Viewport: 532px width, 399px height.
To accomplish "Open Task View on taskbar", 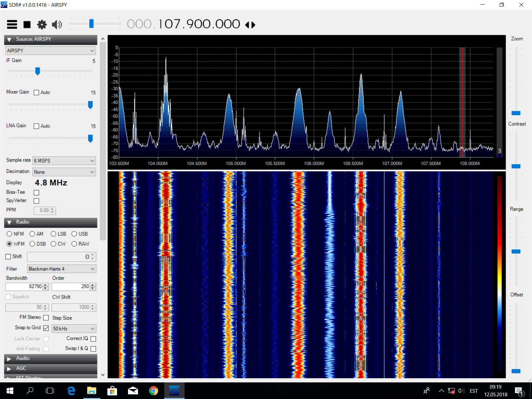I will click(50, 391).
